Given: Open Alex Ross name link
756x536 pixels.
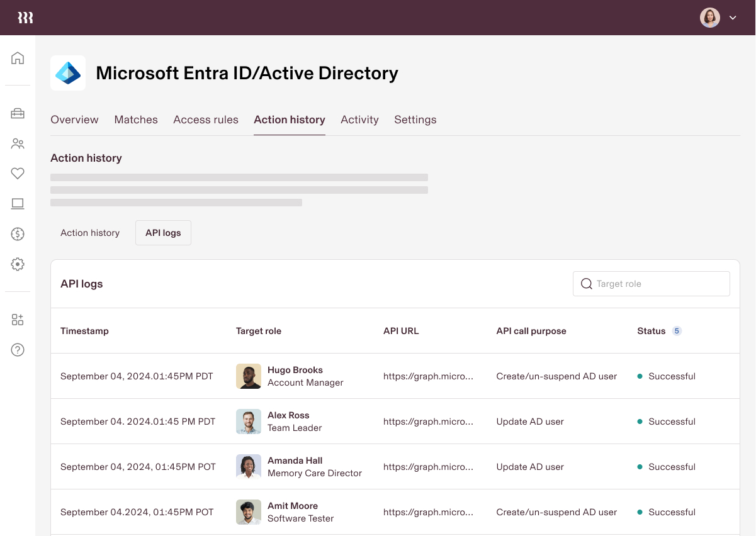Looking at the screenshot, I should coord(288,415).
